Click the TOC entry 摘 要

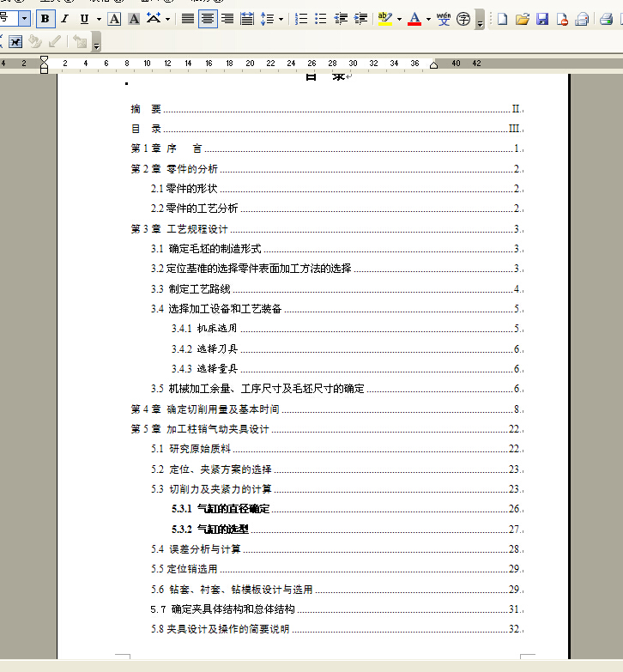point(146,109)
